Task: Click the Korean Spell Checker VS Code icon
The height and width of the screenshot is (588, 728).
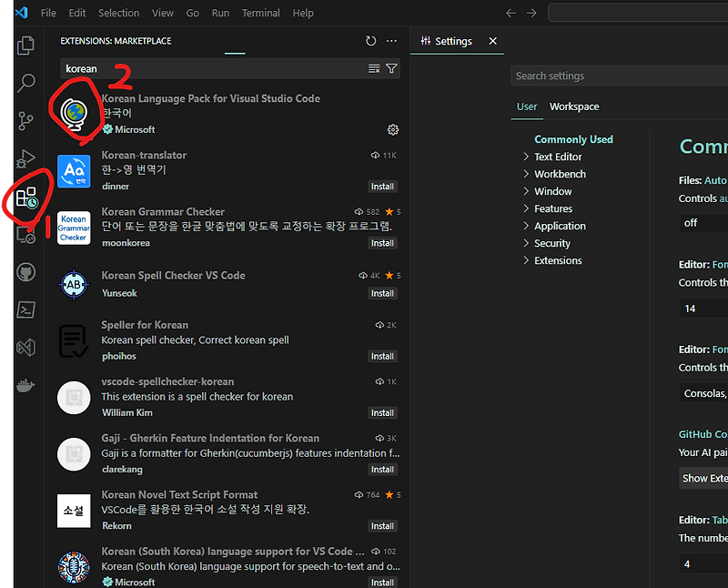Action: click(74, 285)
